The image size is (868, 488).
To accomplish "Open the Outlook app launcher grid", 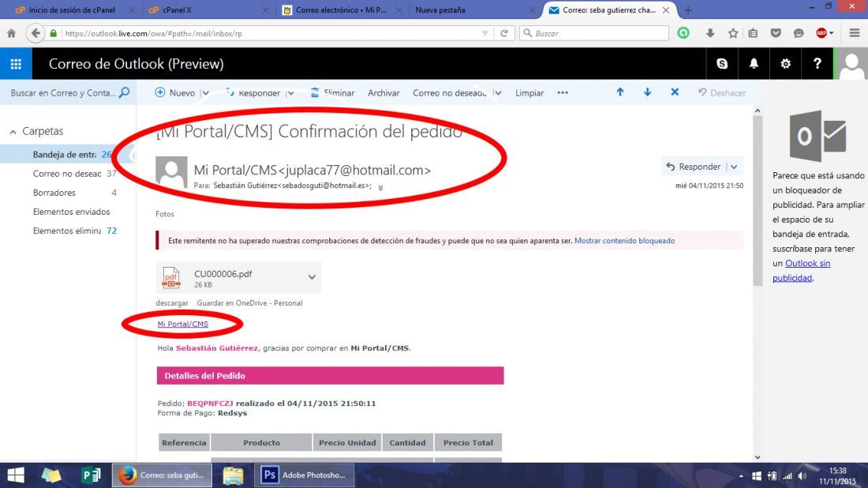I will [16, 64].
